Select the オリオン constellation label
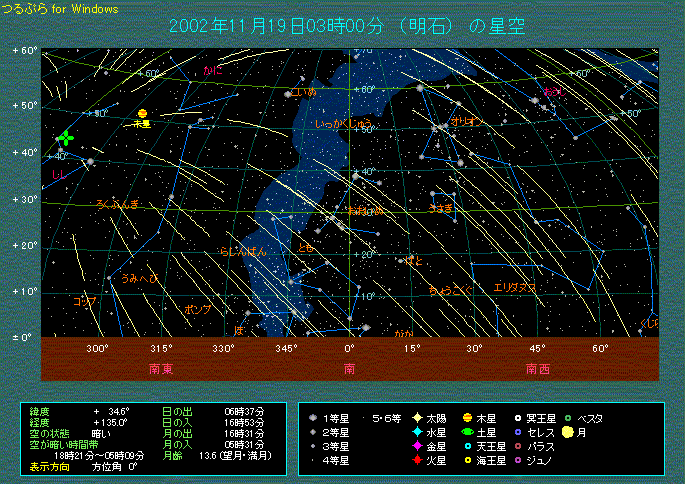 [x=467, y=120]
